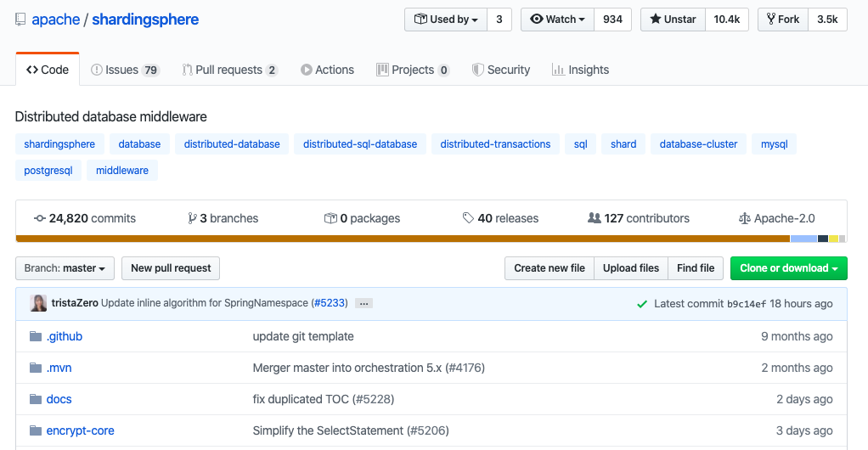Click the packages box icon

click(x=330, y=218)
